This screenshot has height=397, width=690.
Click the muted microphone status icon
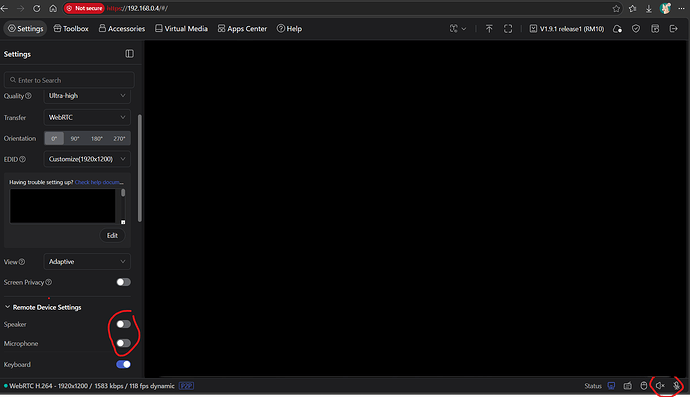tap(676, 386)
